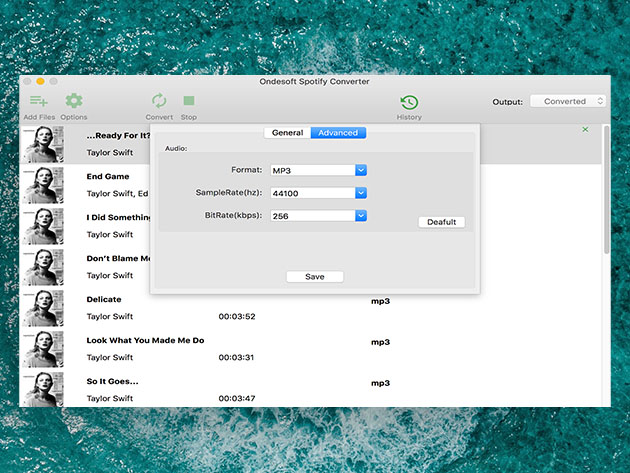
Task: Click the Save button
Action: tap(315, 277)
